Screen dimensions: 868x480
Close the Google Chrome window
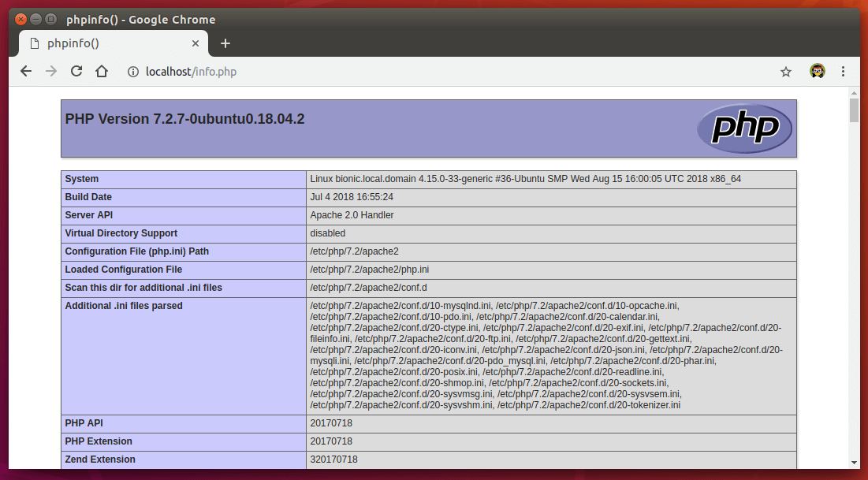(x=20, y=19)
